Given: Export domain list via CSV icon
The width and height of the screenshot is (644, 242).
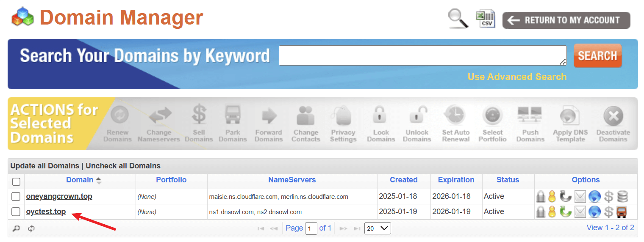Looking at the screenshot, I should coord(486,19).
